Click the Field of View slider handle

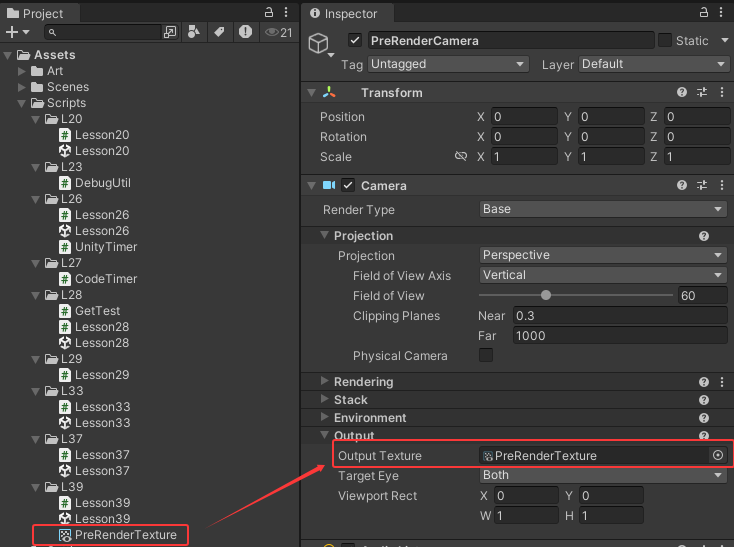(x=546, y=295)
